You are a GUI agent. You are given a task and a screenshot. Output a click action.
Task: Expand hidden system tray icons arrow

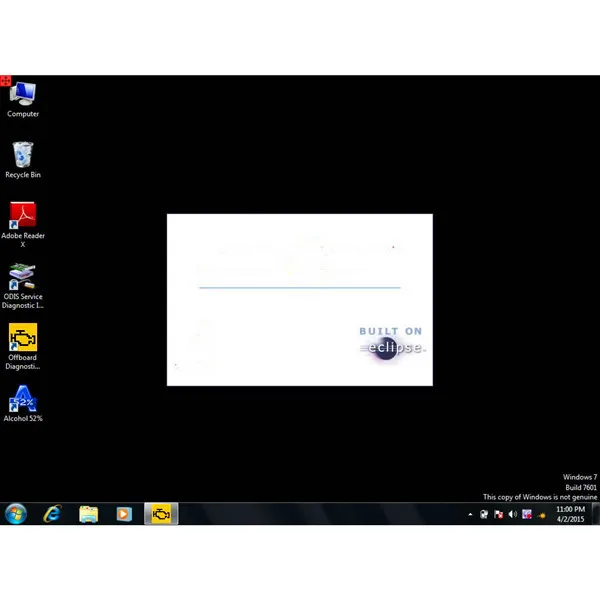pos(470,515)
